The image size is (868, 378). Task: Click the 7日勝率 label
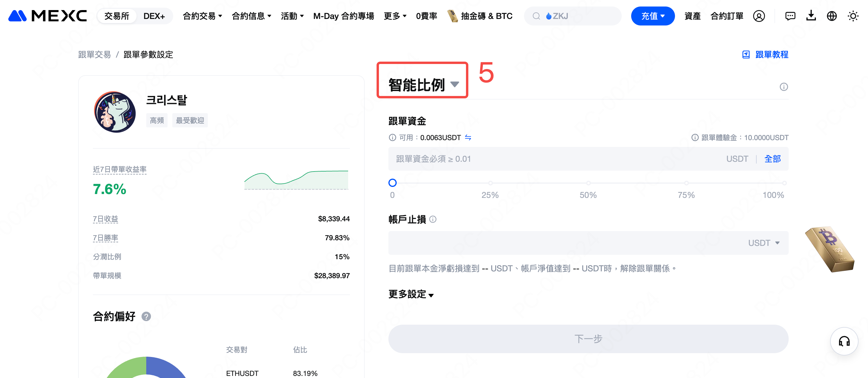[x=105, y=238]
